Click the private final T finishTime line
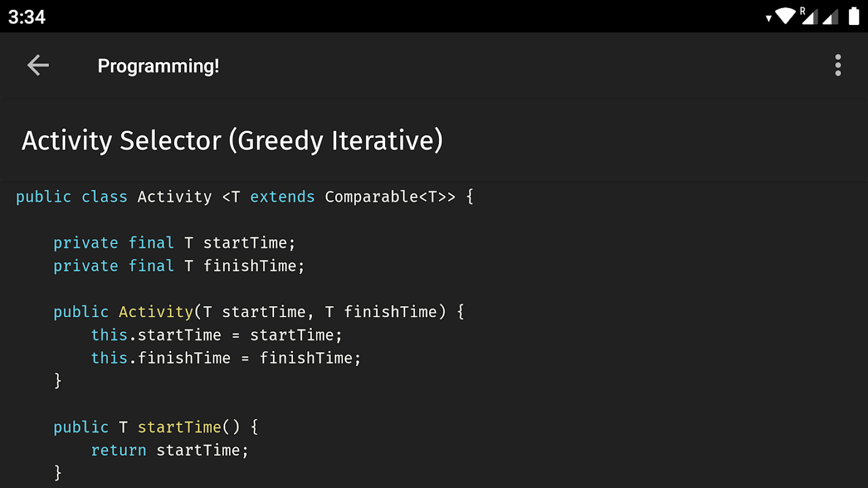 [x=179, y=266]
